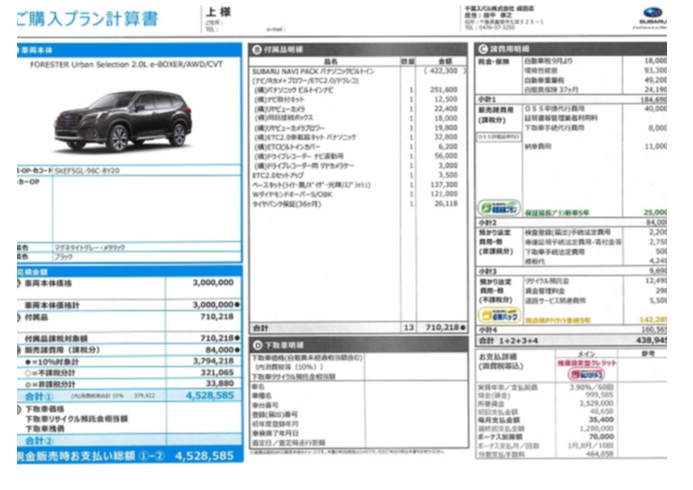693x490 pixels.
Task: Click the circled B icon beside 付属品明細
Action: [x=257, y=49]
